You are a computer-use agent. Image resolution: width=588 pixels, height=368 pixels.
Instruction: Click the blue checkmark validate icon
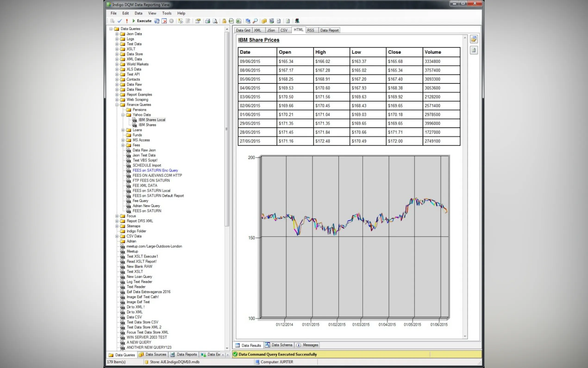(120, 21)
